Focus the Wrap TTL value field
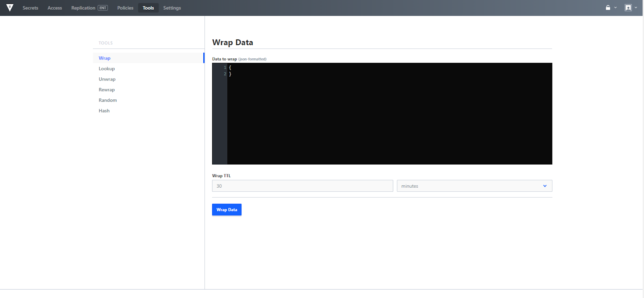The image size is (644, 298). point(302,186)
